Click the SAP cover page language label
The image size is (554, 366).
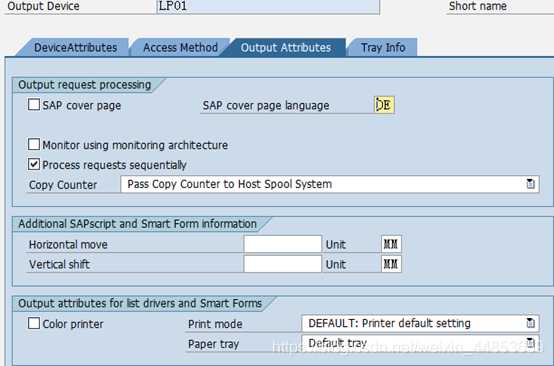pos(266,105)
